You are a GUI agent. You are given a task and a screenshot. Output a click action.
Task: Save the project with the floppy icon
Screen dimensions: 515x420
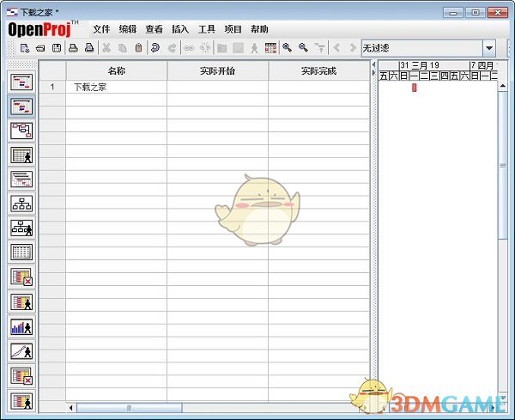57,48
